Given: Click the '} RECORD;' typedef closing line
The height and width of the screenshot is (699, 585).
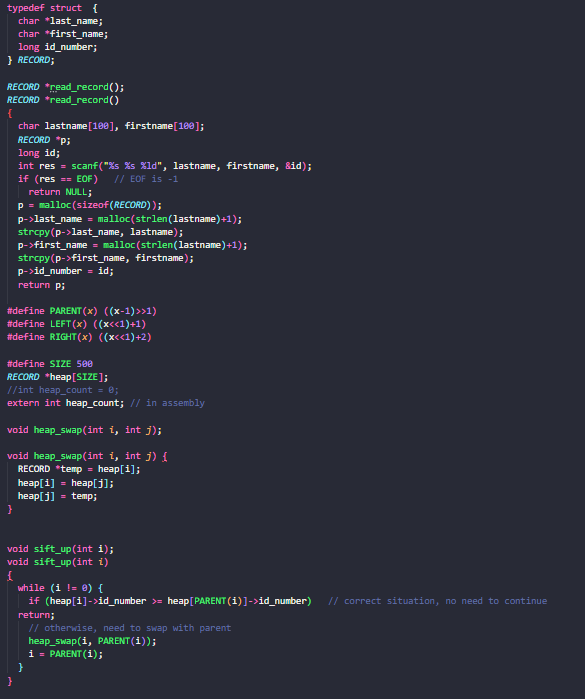Looking at the screenshot, I should (31, 60).
